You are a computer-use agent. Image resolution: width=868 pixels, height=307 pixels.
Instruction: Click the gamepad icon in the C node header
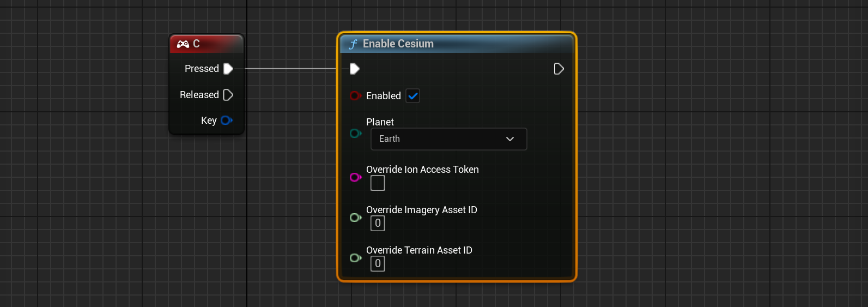click(183, 44)
